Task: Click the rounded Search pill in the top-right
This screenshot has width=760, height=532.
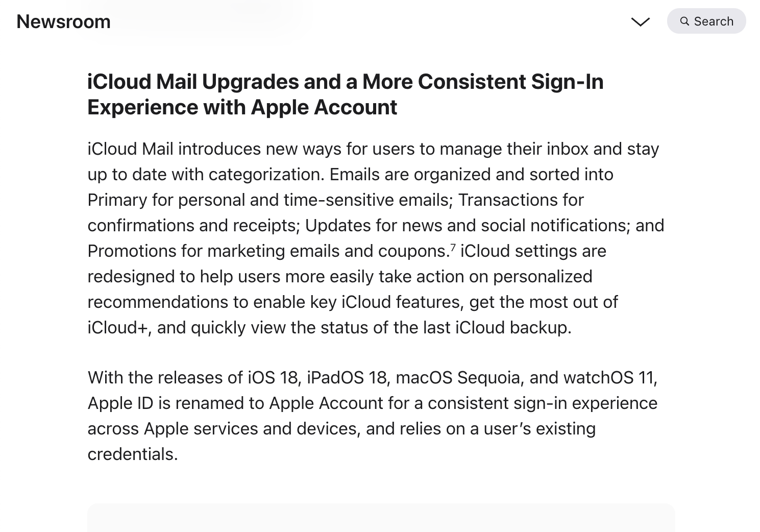Action: pyautogui.click(x=706, y=21)
